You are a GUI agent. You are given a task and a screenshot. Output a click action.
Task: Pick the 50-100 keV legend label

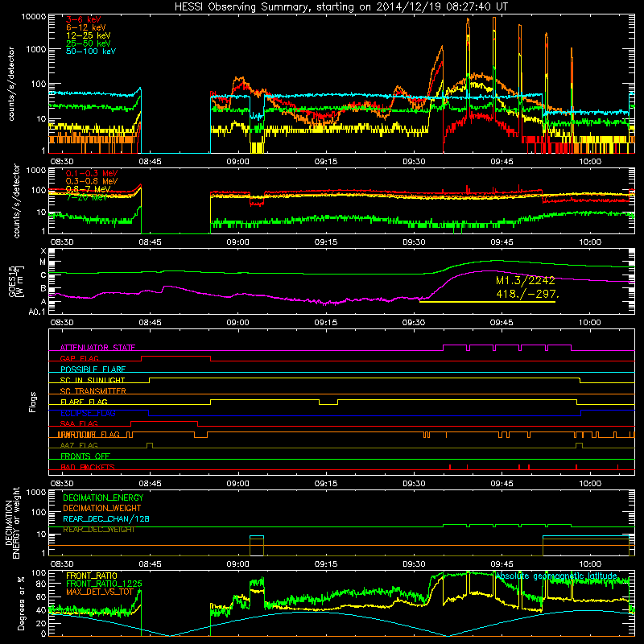[91, 52]
